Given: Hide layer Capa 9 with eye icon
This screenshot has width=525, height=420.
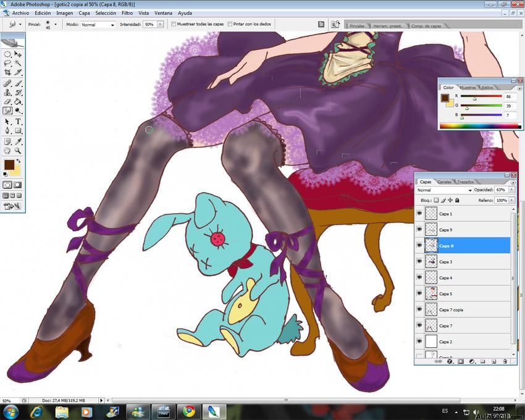Looking at the screenshot, I should pos(419,229).
